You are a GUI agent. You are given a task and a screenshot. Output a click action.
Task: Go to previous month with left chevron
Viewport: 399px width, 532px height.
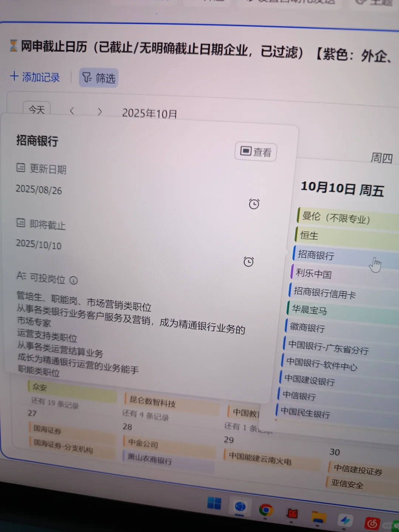pyautogui.click(x=72, y=110)
